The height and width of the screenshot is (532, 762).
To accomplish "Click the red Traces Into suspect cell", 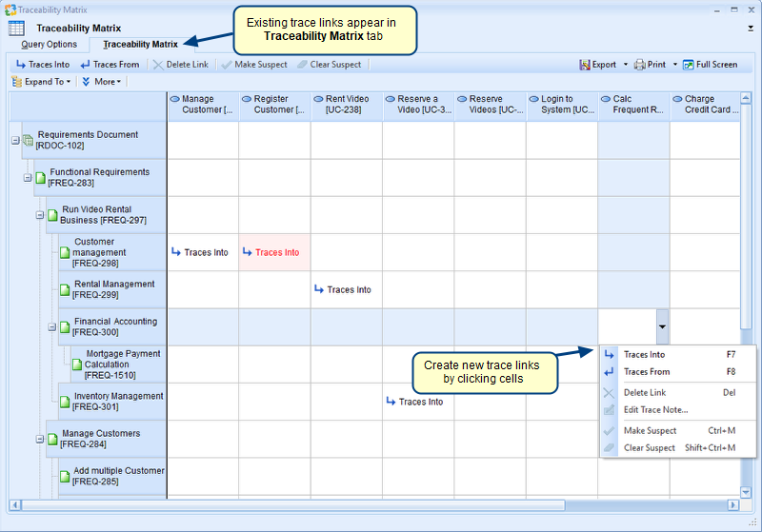I will pos(274,252).
